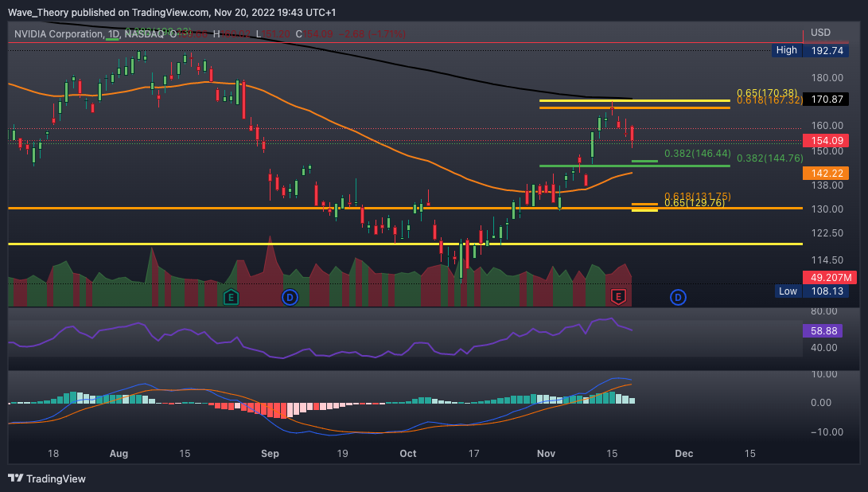
Task: Click the 1D interval label
Action: coord(113,33)
